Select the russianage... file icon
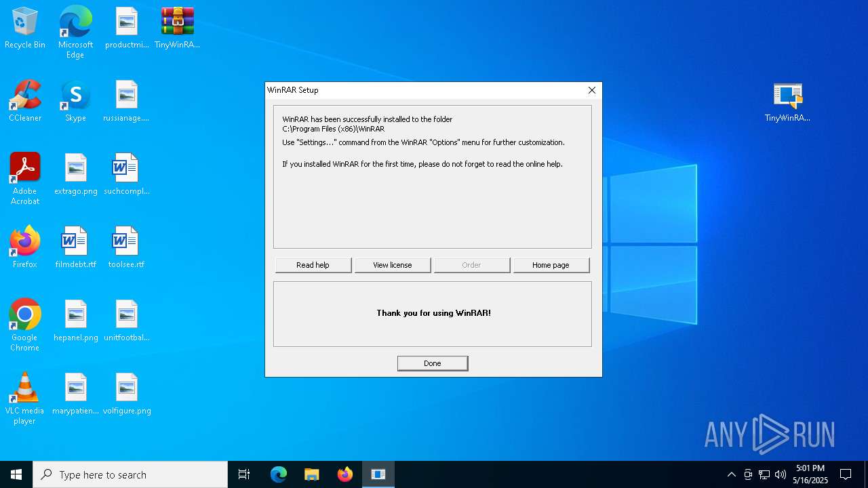 click(x=127, y=102)
